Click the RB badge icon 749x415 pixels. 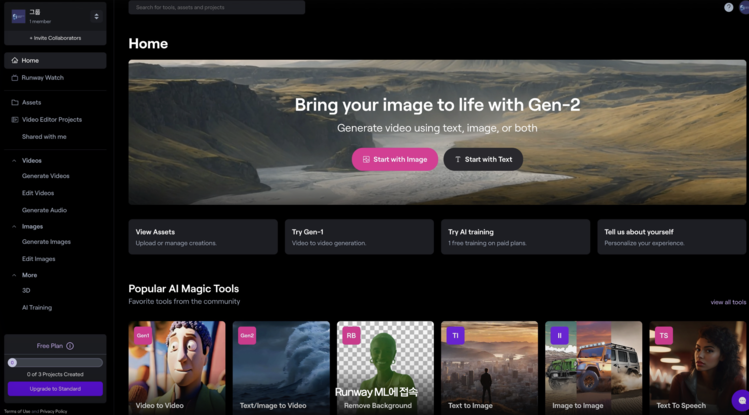coord(351,336)
